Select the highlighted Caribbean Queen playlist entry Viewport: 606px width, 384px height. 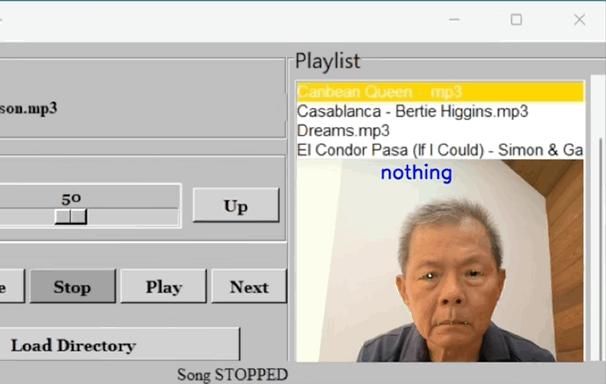point(440,92)
